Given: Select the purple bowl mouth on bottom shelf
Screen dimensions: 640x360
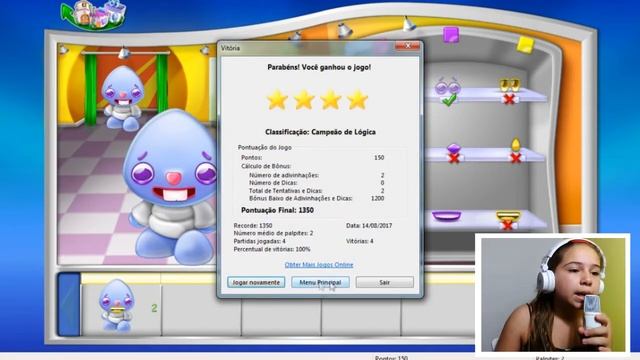Looking at the screenshot, I should (x=446, y=216).
